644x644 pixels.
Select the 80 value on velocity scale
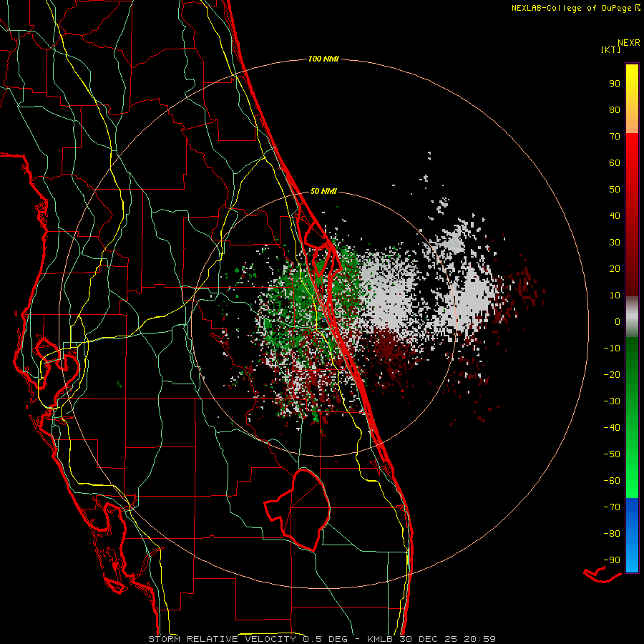pos(615,109)
